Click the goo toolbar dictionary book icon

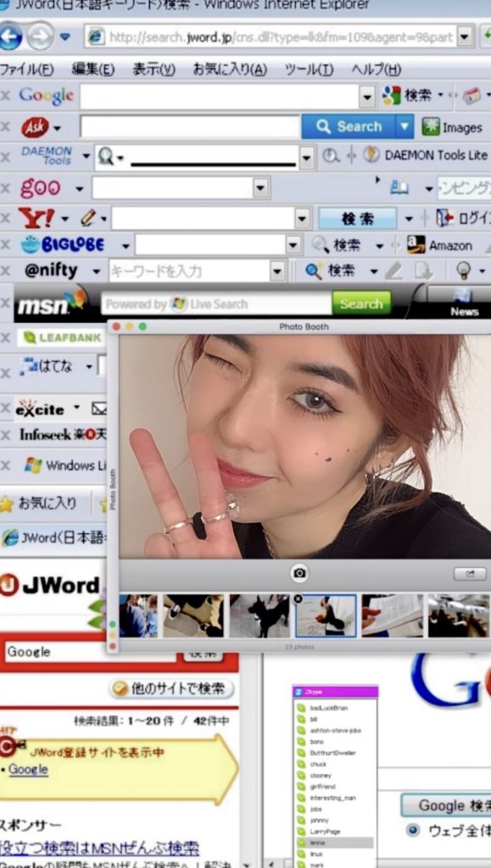(x=399, y=188)
